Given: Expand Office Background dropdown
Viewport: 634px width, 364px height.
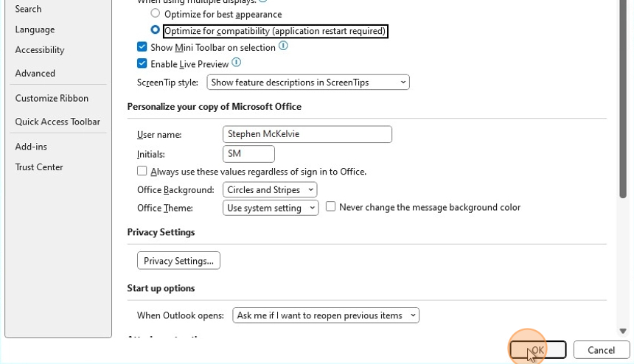Looking at the screenshot, I should (x=270, y=189).
